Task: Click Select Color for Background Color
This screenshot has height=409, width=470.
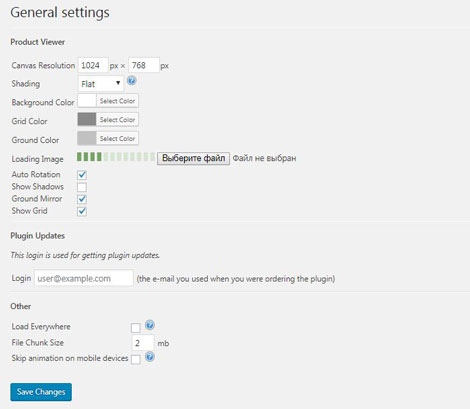Action: (x=117, y=101)
